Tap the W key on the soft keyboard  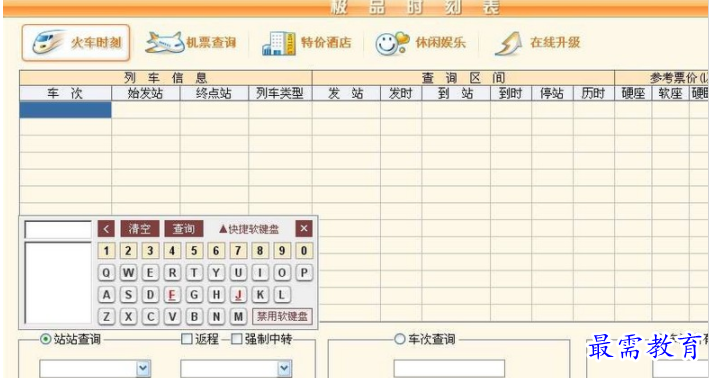(x=128, y=273)
